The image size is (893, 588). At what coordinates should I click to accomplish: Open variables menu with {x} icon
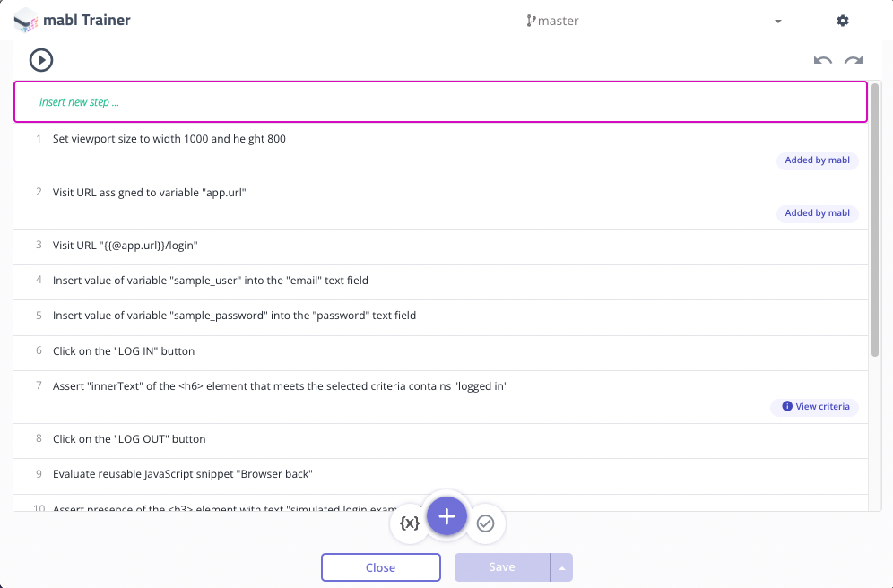pos(410,523)
